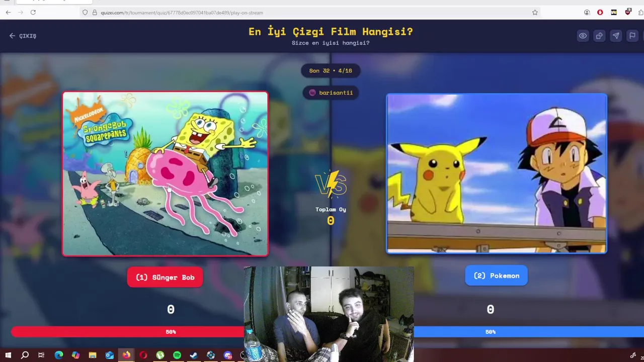This screenshot has height=362, width=644.
Task: Open the tracking protection shield icon
Action: coord(85,13)
